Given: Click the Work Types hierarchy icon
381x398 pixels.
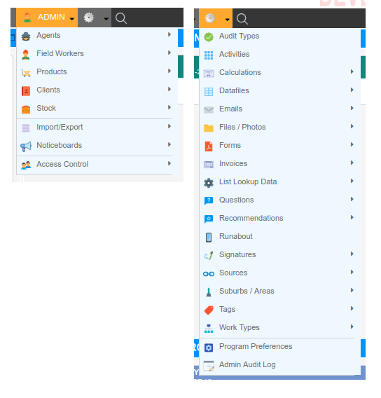Looking at the screenshot, I should pos(209,329).
